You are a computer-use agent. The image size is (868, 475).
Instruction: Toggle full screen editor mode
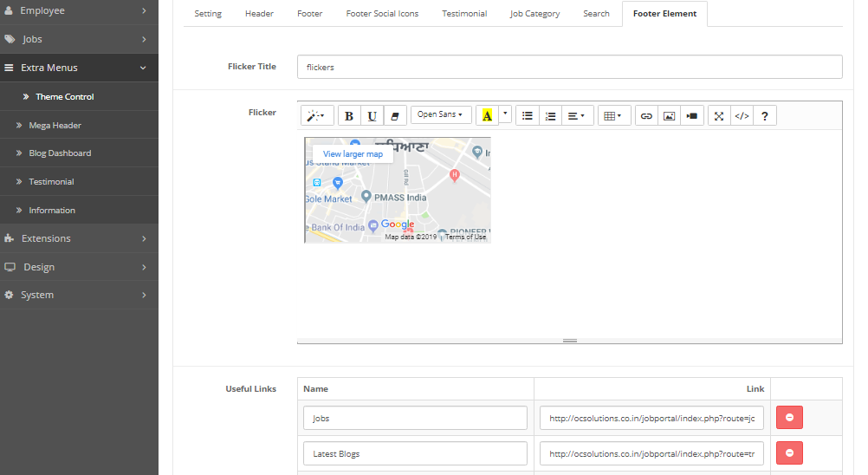tap(718, 115)
